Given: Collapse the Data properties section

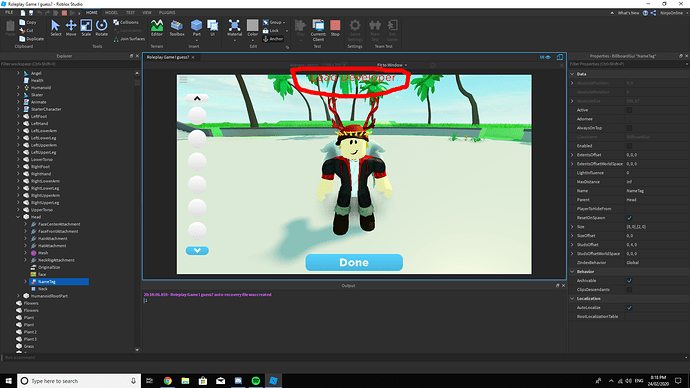Looking at the screenshot, I should click(572, 74).
